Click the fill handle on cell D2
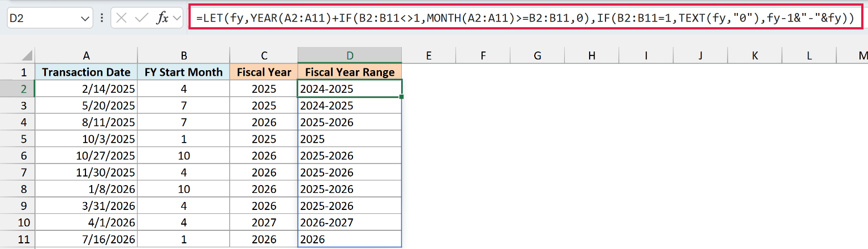 [402, 97]
